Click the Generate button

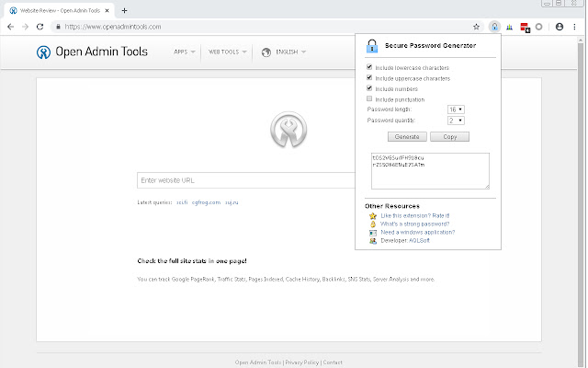coord(407,137)
